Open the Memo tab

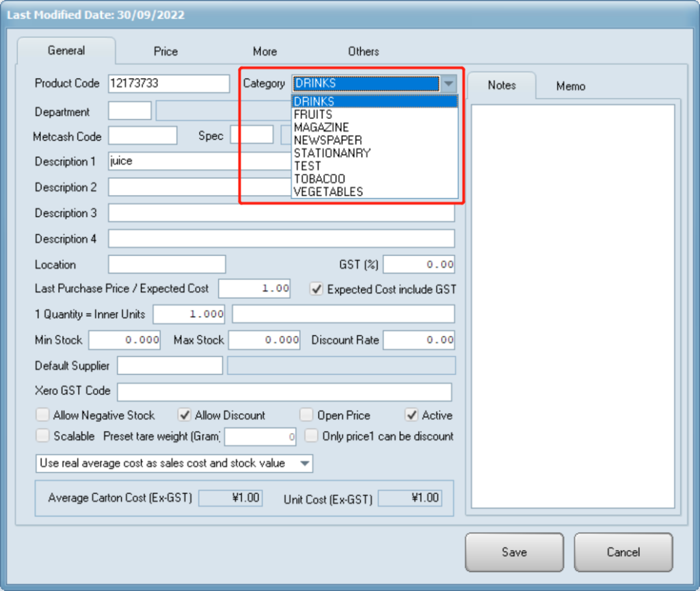[570, 86]
